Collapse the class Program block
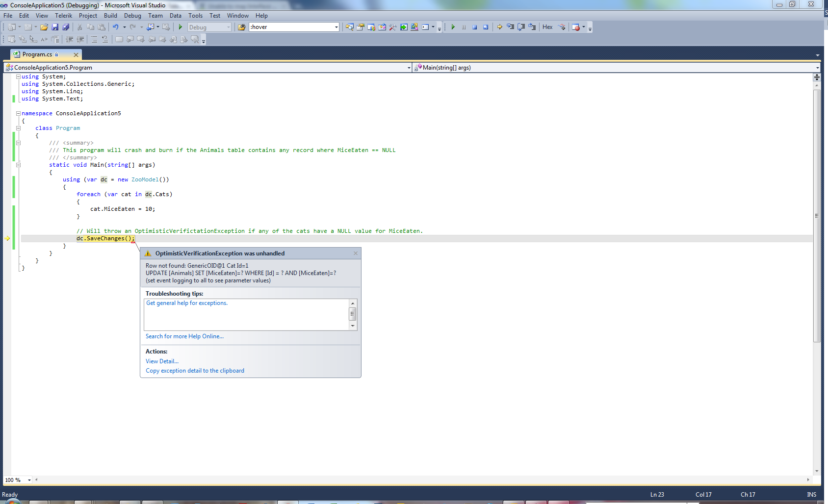Image resolution: width=828 pixels, height=504 pixels. pyautogui.click(x=18, y=128)
